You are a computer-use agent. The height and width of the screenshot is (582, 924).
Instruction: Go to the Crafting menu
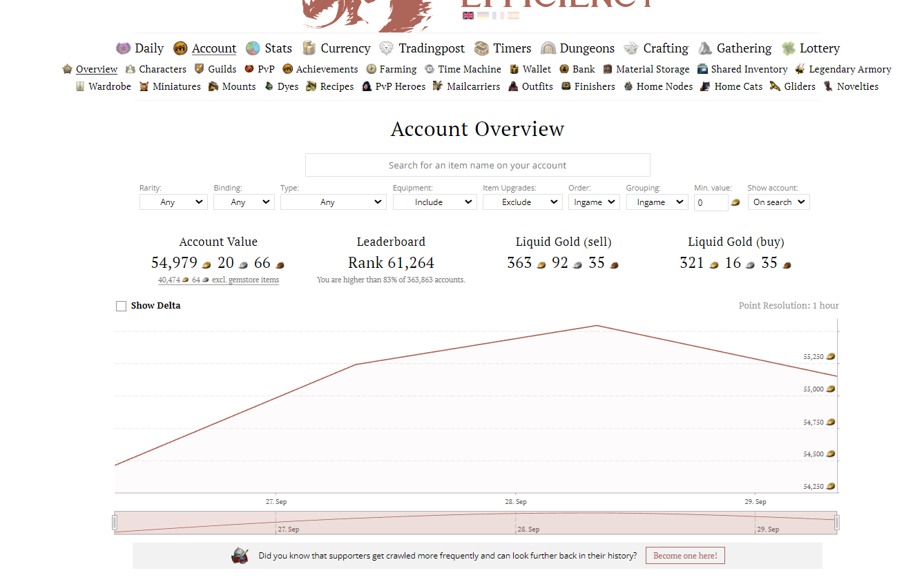[x=656, y=48]
